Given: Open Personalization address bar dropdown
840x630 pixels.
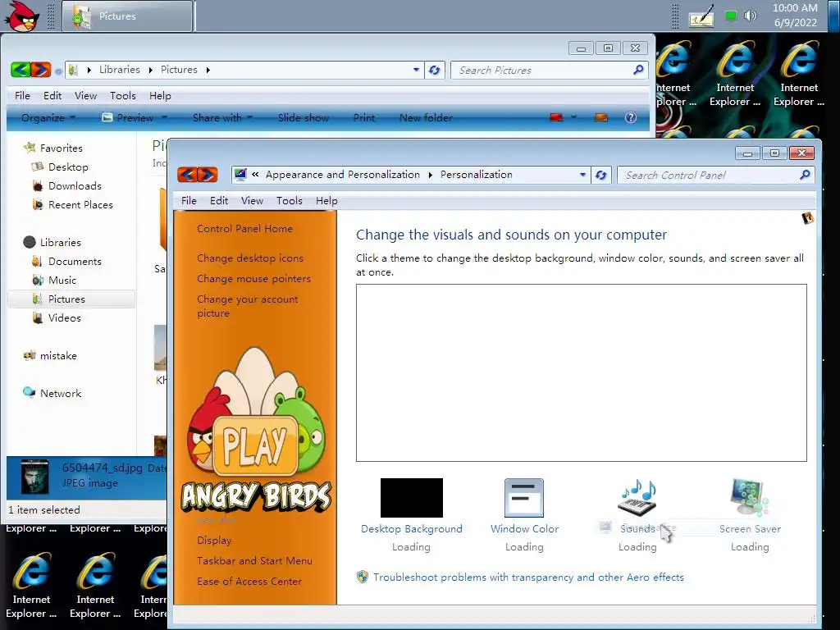Looking at the screenshot, I should (582, 176).
